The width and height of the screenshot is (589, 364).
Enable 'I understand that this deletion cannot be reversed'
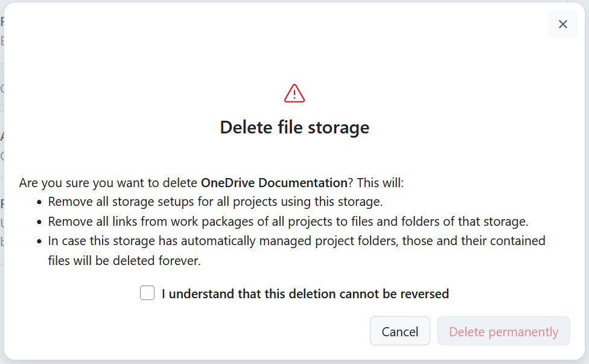(147, 292)
